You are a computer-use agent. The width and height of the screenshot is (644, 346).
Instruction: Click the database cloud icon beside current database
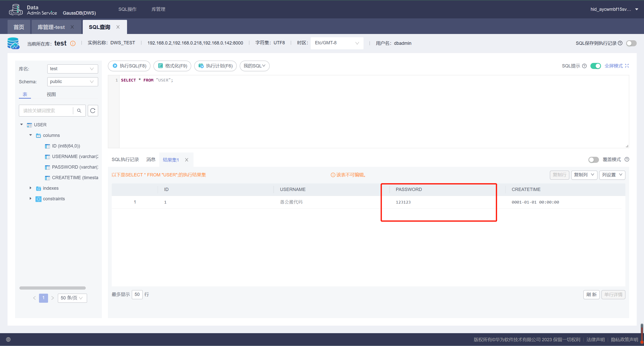[x=13, y=43]
